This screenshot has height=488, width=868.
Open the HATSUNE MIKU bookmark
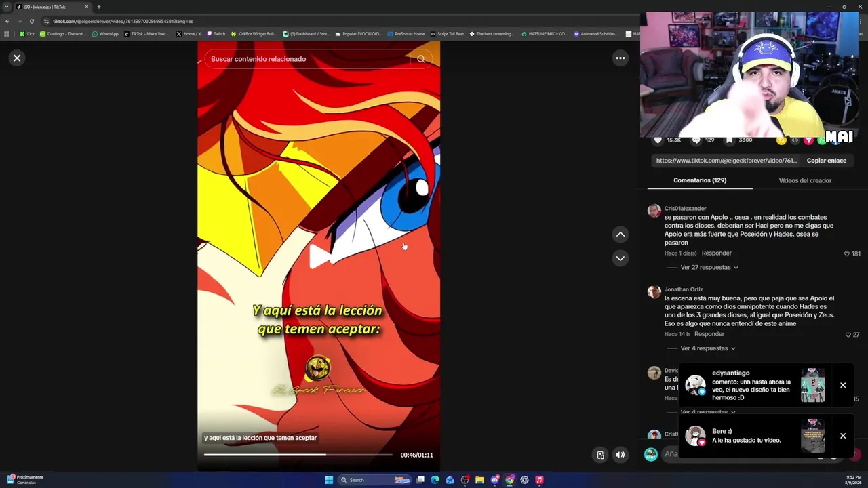pyautogui.click(x=545, y=34)
